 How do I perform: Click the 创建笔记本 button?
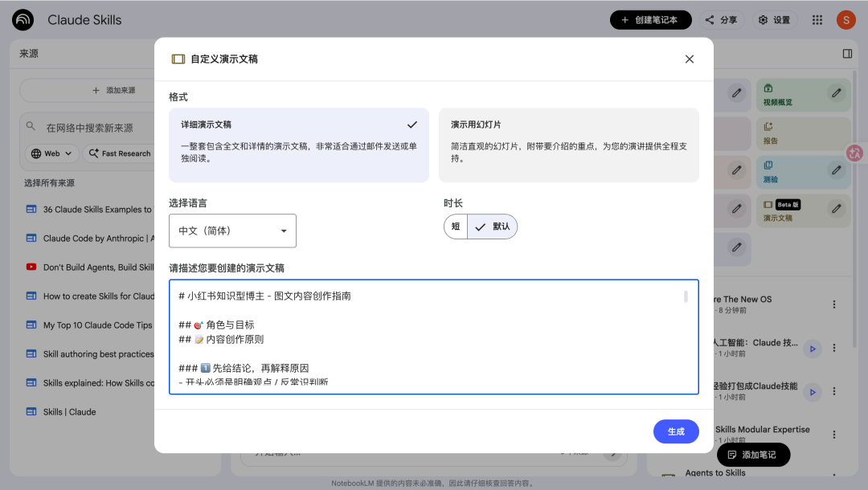coord(650,20)
